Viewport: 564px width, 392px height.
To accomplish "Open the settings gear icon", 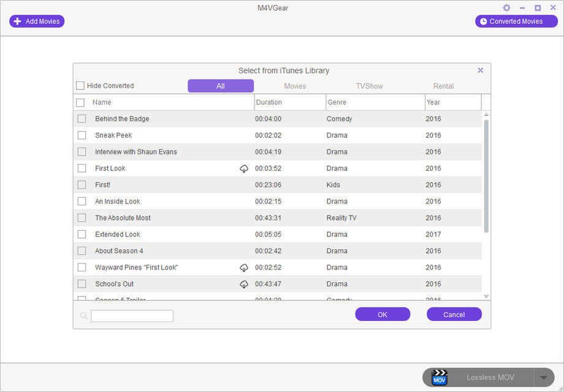I will coord(506,8).
